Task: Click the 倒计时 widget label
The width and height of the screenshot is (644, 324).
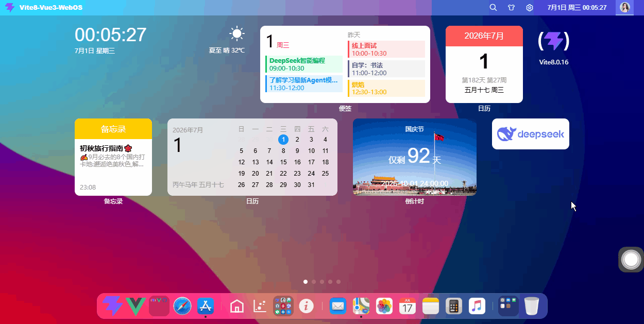Action: (415, 201)
